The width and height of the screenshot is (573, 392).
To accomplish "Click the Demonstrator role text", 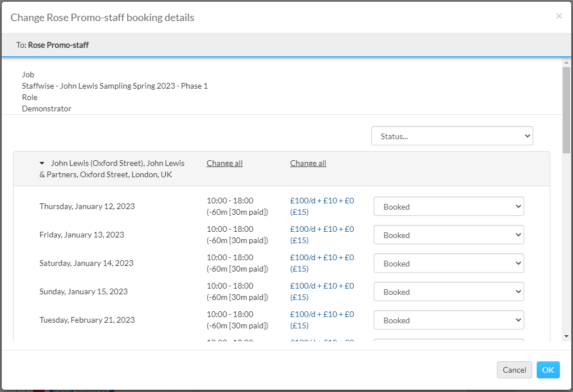I will click(47, 109).
